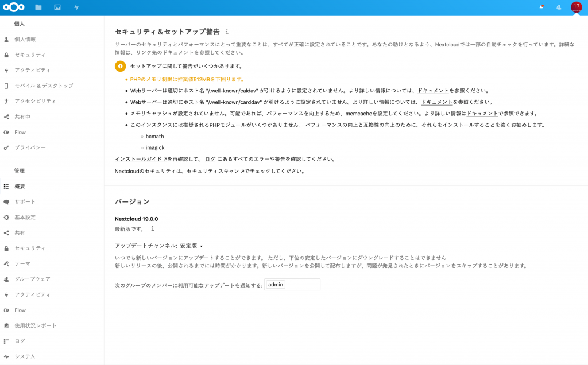Open the Activity lightning icon in header

(76, 7)
